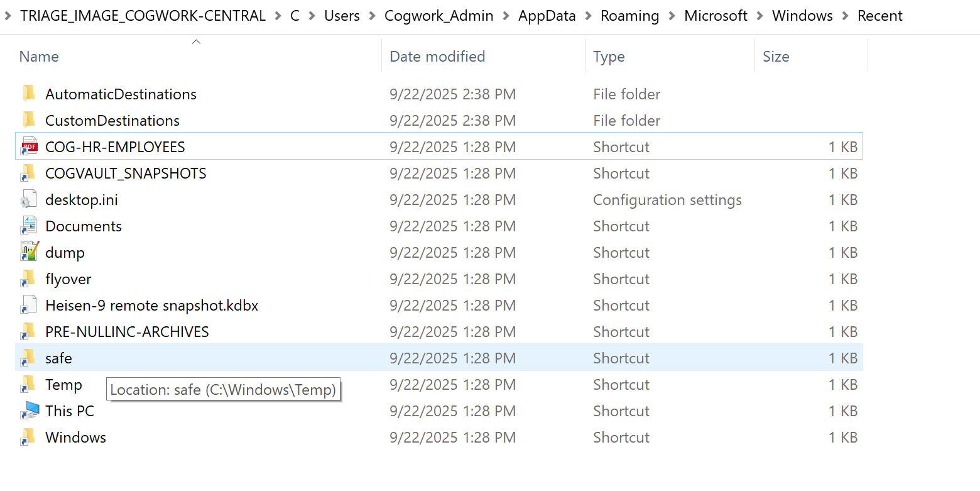The width and height of the screenshot is (980, 491).
Task: Go to Microsoft folder in breadcrumb
Action: [x=716, y=16]
